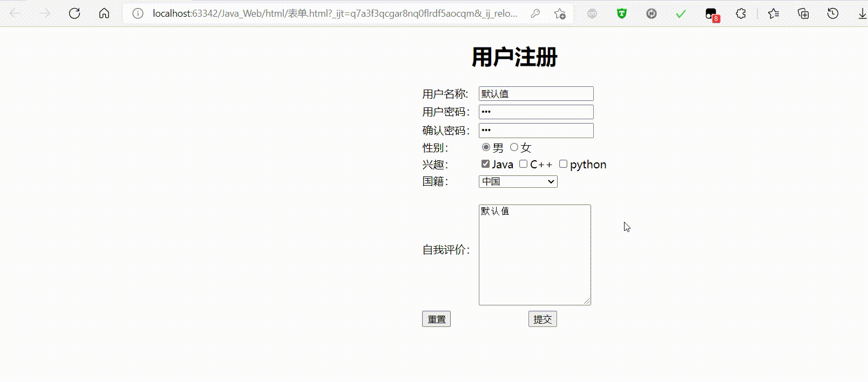Click the 国籍 label

435,181
